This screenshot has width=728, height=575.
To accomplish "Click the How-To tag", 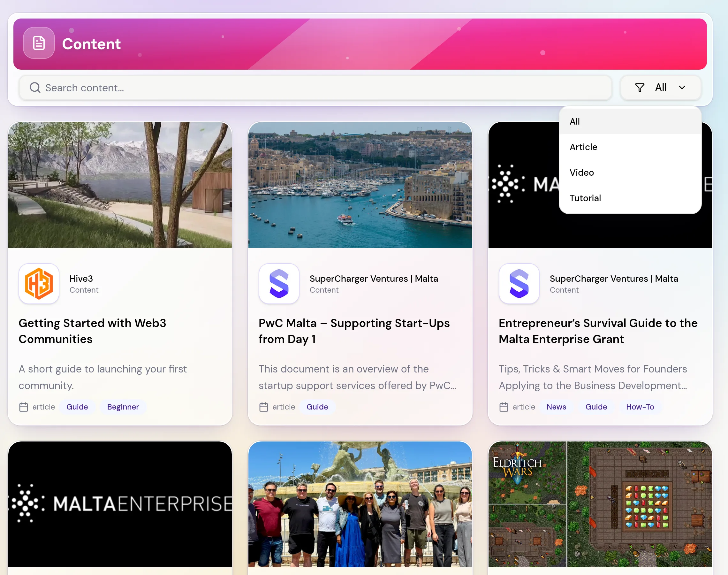I will tap(640, 407).
